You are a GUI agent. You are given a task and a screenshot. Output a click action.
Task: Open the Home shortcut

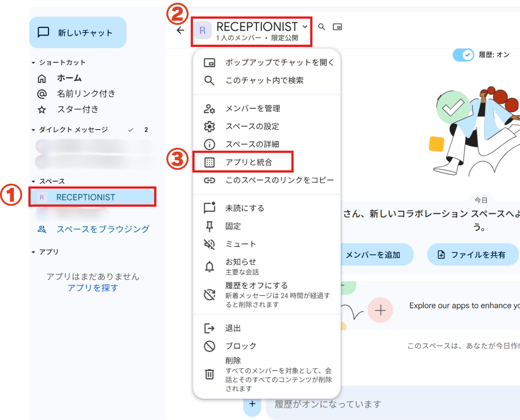click(69, 78)
